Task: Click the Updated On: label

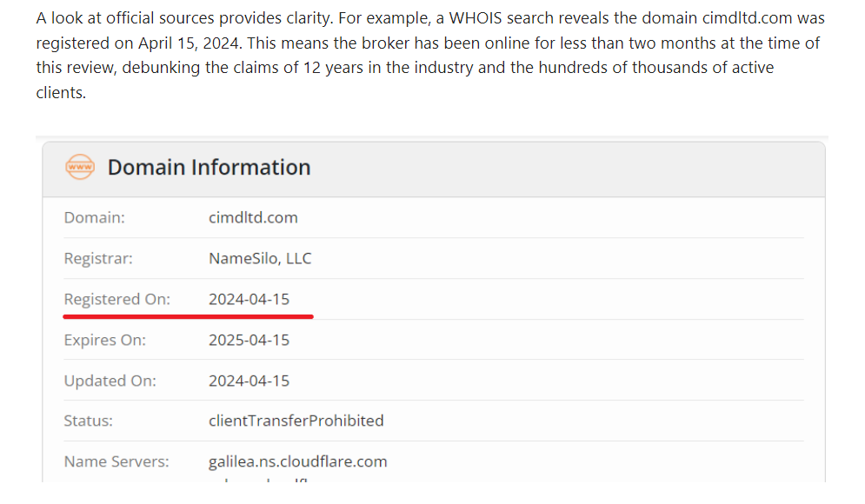Action: [110, 381]
